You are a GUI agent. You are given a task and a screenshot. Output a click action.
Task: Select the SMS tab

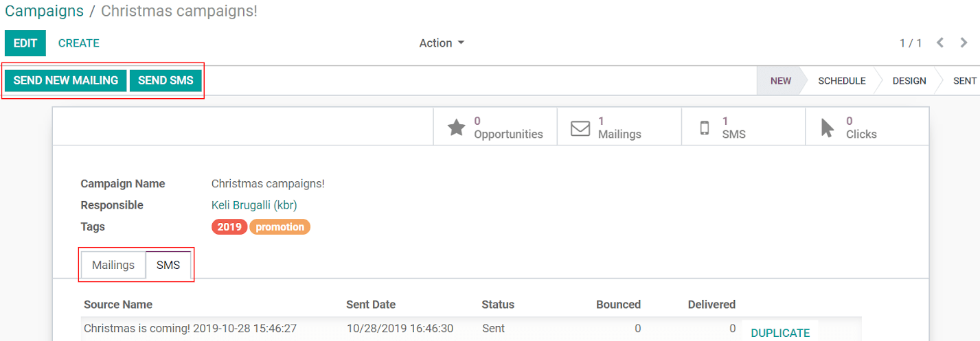[x=168, y=265]
